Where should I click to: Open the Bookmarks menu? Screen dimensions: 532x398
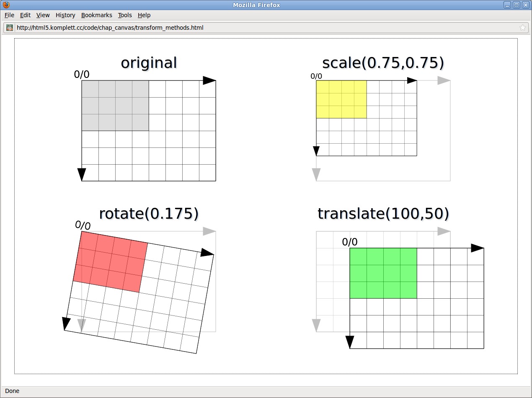coord(96,15)
